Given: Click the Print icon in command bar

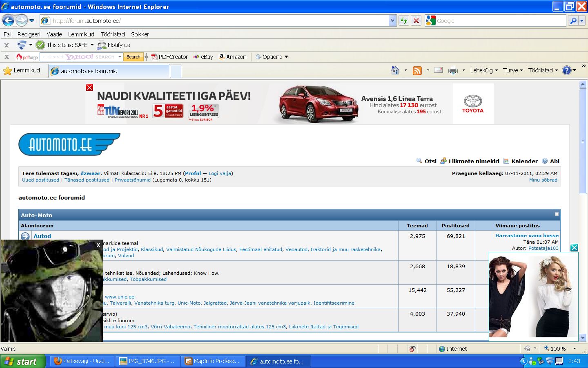Looking at the screenshot, I should [x=452, y=71].
